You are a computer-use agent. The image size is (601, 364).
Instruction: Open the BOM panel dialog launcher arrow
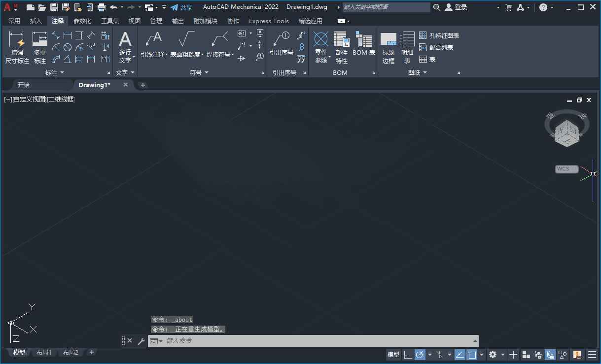[374, 73]
